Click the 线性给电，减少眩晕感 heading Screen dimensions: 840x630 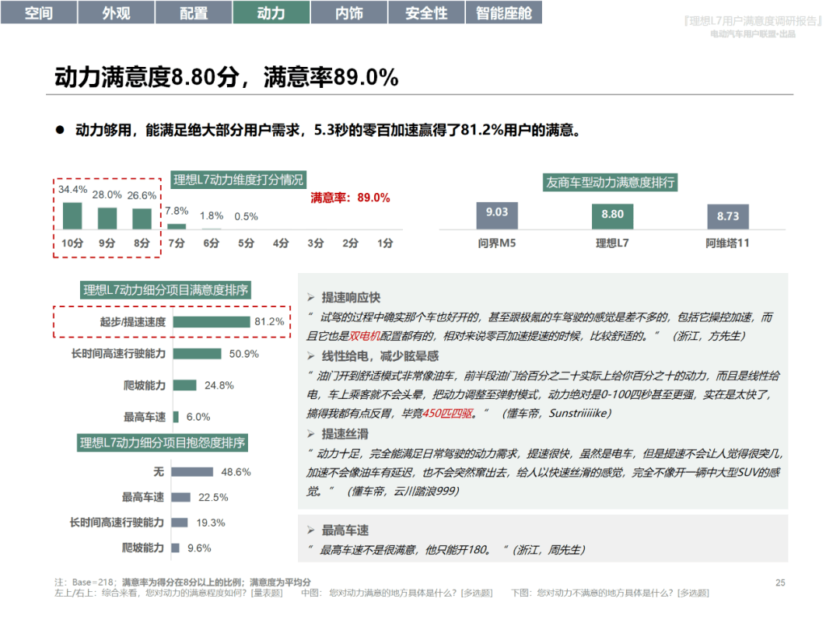tap(380, 356)
